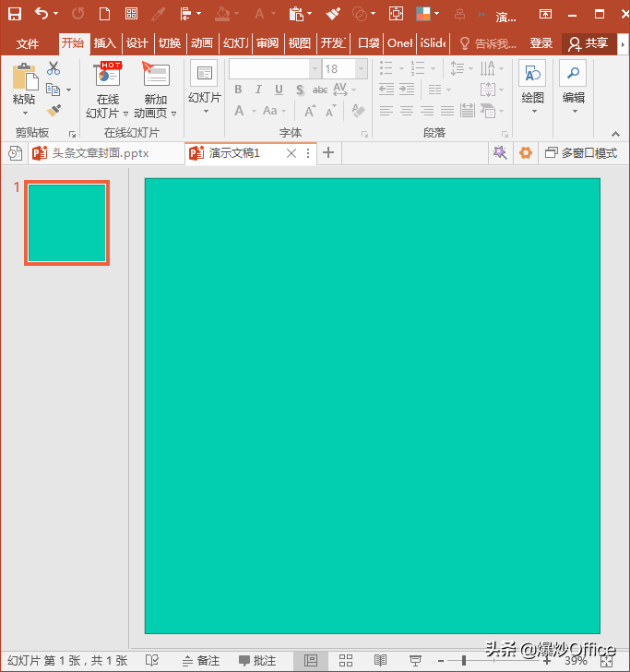Open the File (文件) menu
The height and width of the screenshot is (672, 630).
coord(28,43)
